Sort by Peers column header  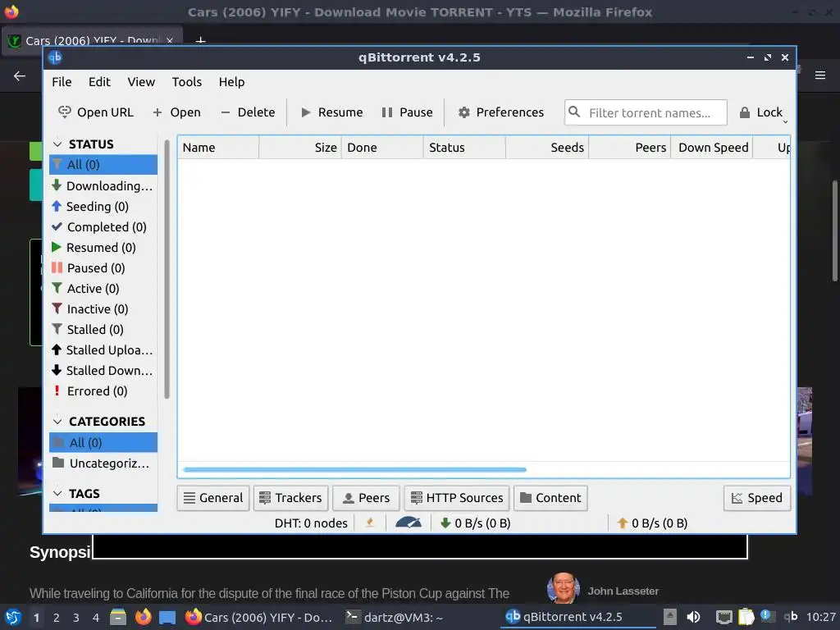[x=630, y=148]
